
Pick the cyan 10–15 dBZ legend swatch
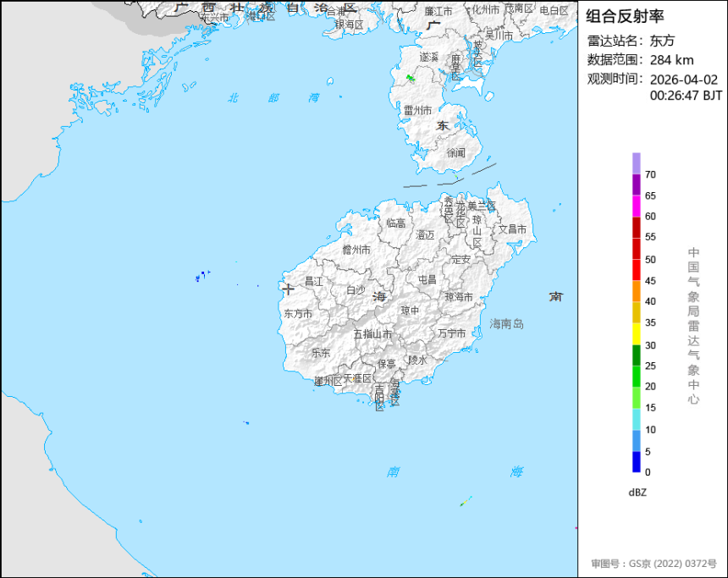pos(636,419)
